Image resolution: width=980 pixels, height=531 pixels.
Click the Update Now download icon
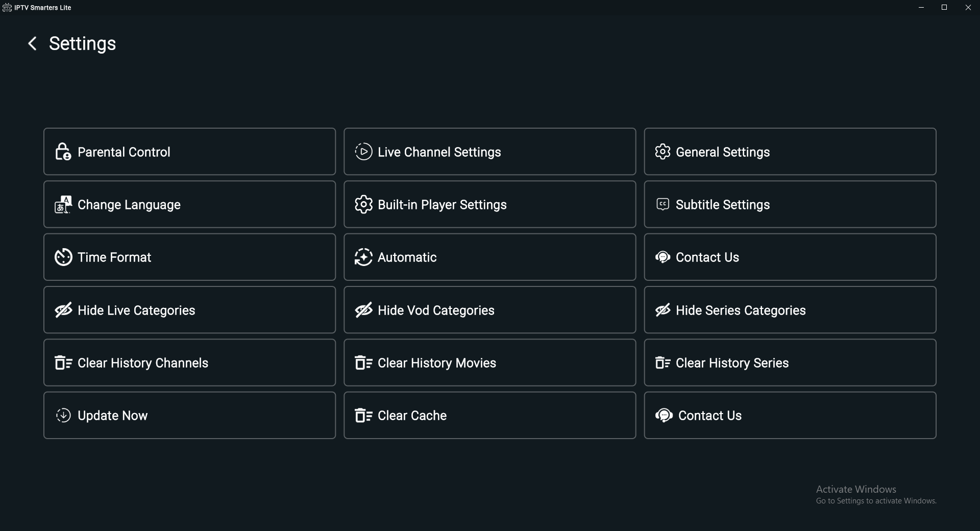63,415
